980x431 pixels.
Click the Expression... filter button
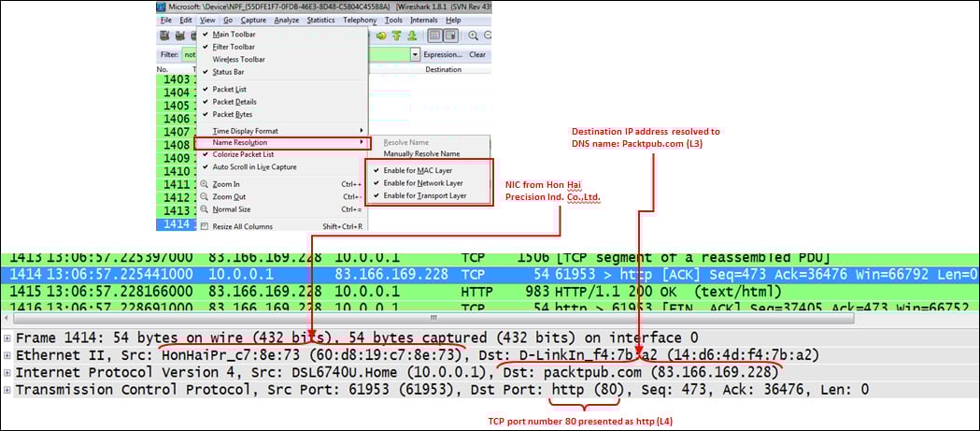coord(443,55)
